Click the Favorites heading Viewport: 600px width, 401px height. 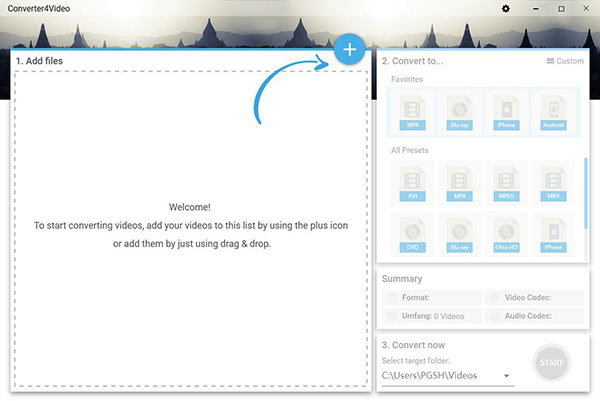point(407,79)
